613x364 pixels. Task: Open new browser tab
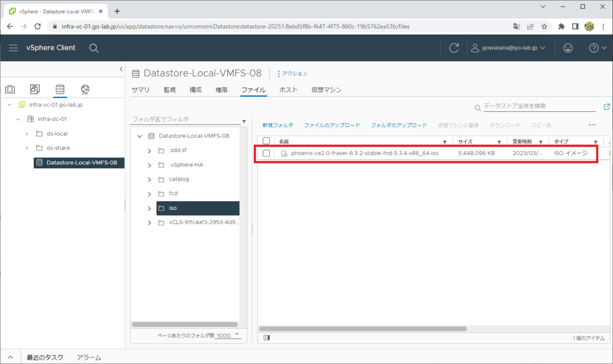(x=117, y=11)
